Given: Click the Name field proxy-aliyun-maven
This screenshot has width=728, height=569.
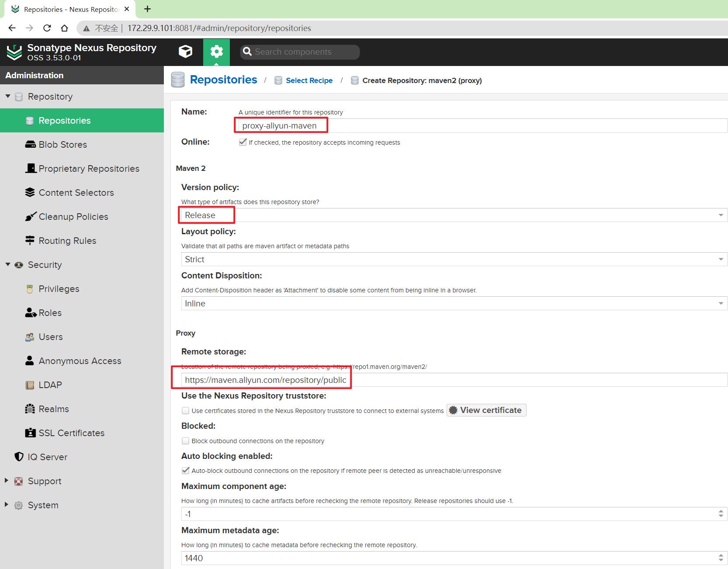Looking at the screenshot, I should pos(482,125).
